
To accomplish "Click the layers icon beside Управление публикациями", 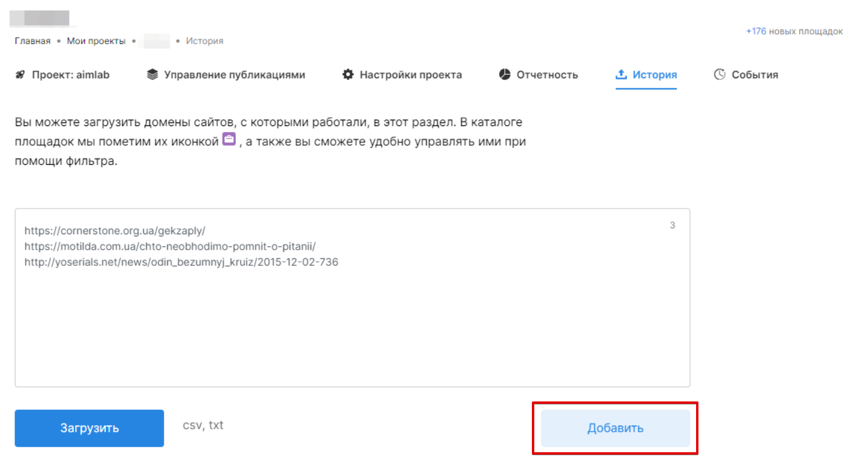I will (x=151, y=74).
